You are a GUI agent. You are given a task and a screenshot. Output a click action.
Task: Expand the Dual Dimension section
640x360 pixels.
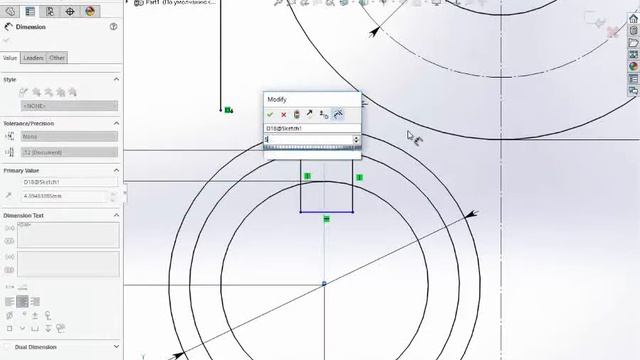116,347
